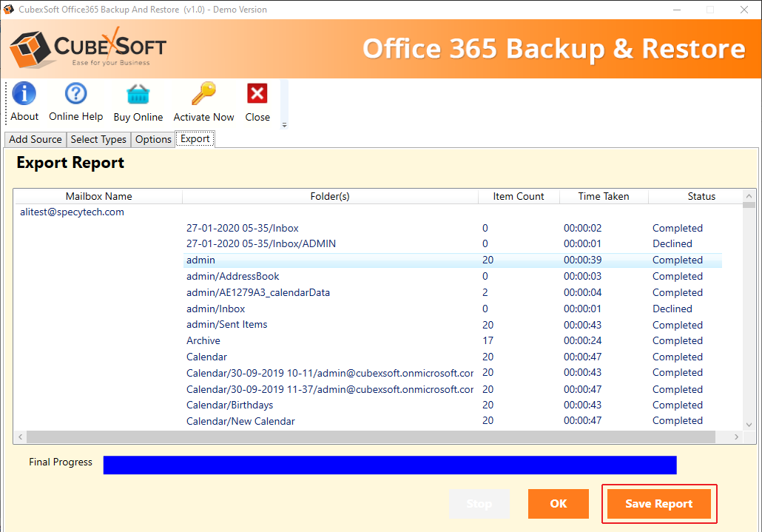Image resolution: width=762 pixels, height=532 pixels.
Task: Click the Online Help question mark icon
Action: (75, 93)
